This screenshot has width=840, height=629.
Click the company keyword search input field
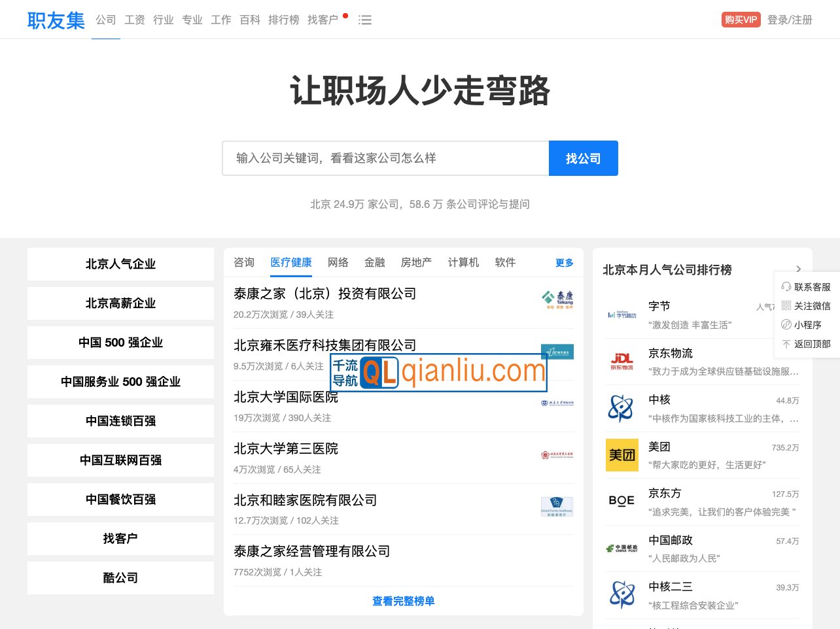[x=385, y=158]
